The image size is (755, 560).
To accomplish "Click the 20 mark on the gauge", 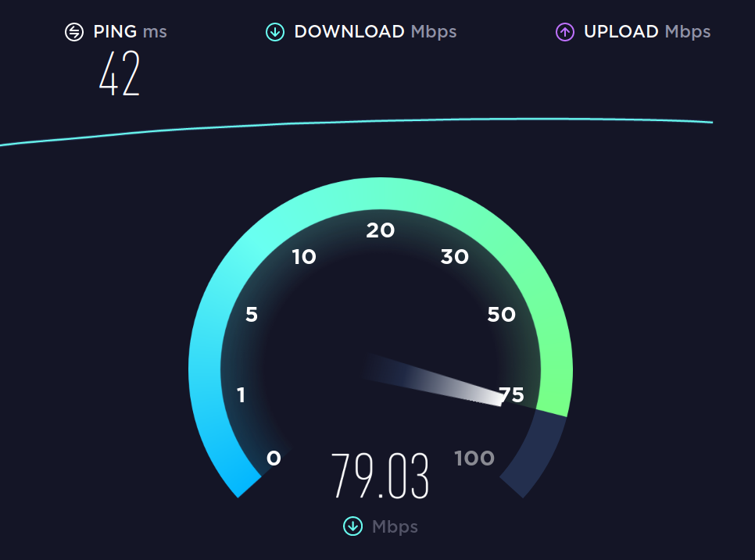I will tap(381, 230).
